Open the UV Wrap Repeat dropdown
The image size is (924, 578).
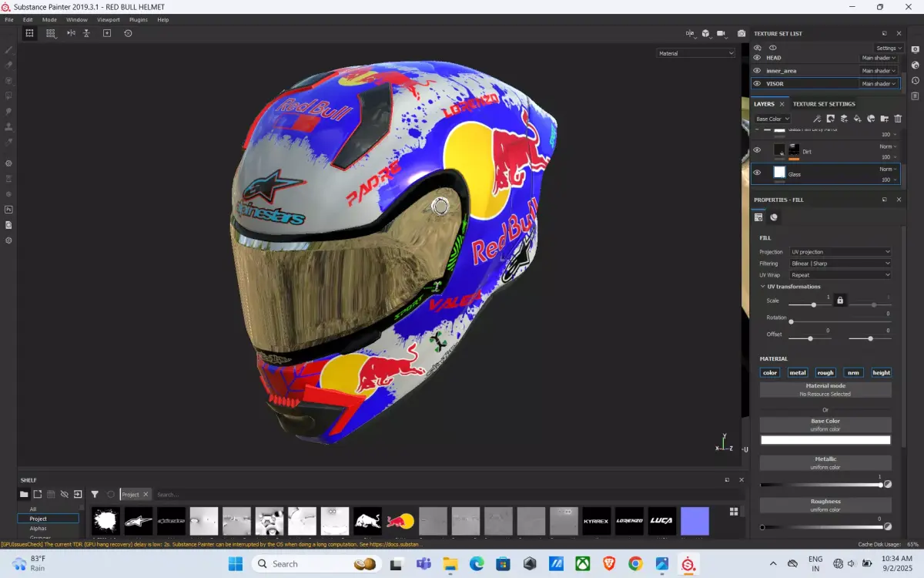[x=841, y=275]
